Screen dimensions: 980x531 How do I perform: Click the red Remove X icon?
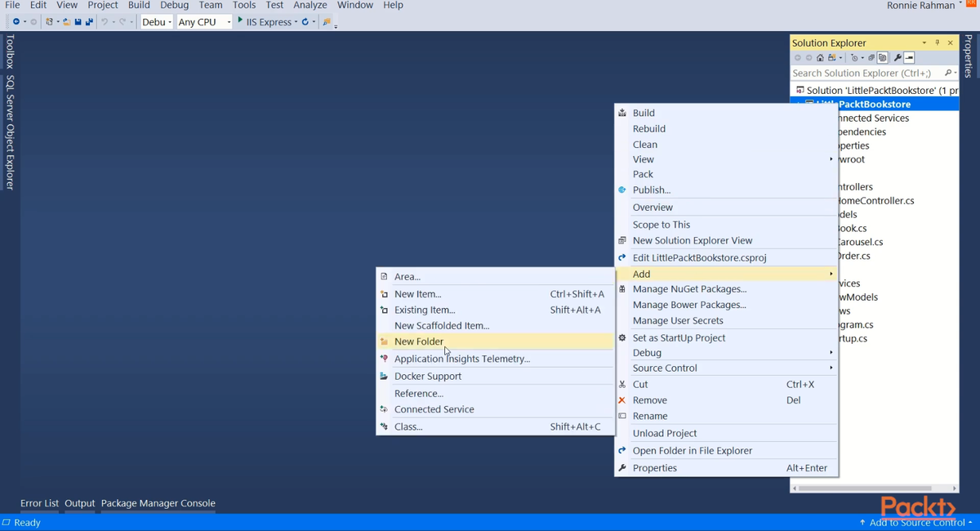click(x=622, y=400)
